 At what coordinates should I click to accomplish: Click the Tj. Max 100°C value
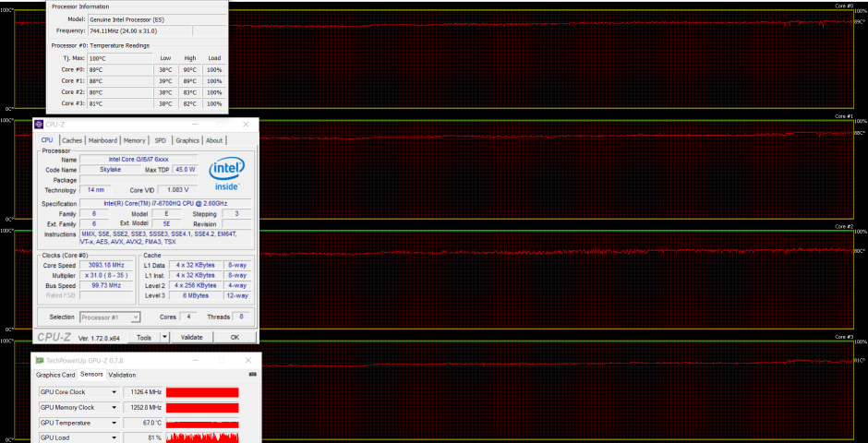119,58
